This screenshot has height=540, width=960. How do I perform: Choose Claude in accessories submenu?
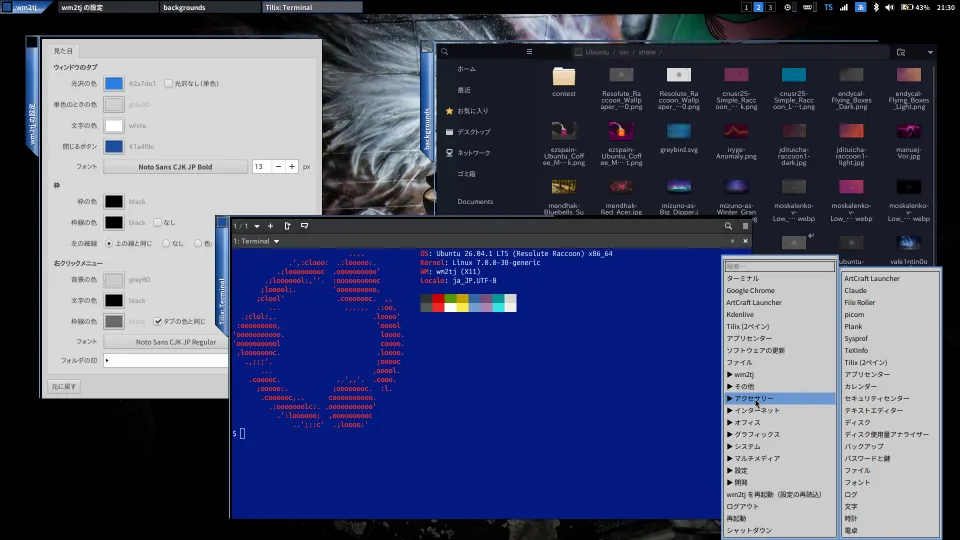tap(890, 290)
